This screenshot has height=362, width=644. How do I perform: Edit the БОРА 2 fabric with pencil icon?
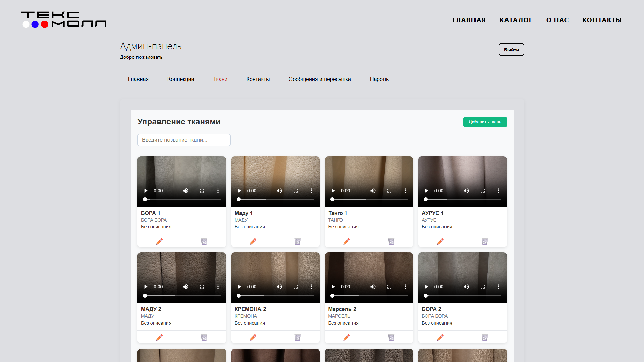pos(440,337)
